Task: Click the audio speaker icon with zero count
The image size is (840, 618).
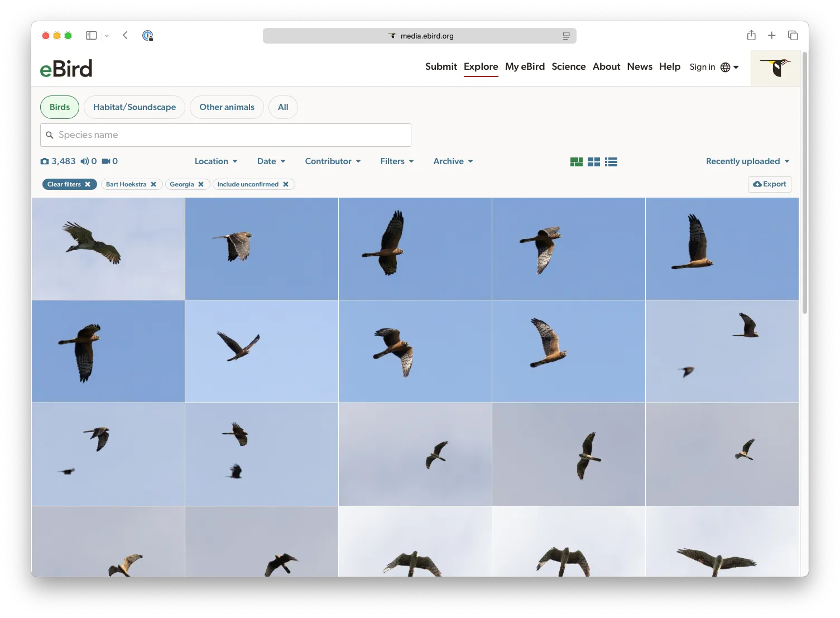Action: [x=85, y=161]
